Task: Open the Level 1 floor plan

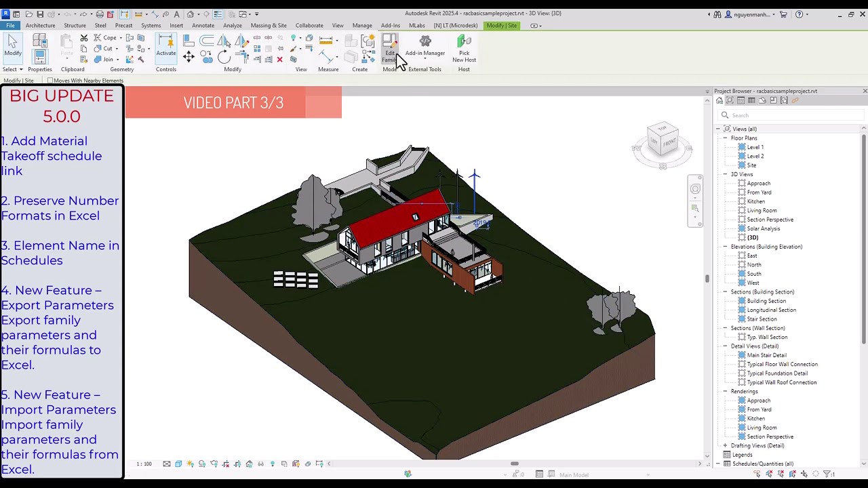Action: pos(755,147)
